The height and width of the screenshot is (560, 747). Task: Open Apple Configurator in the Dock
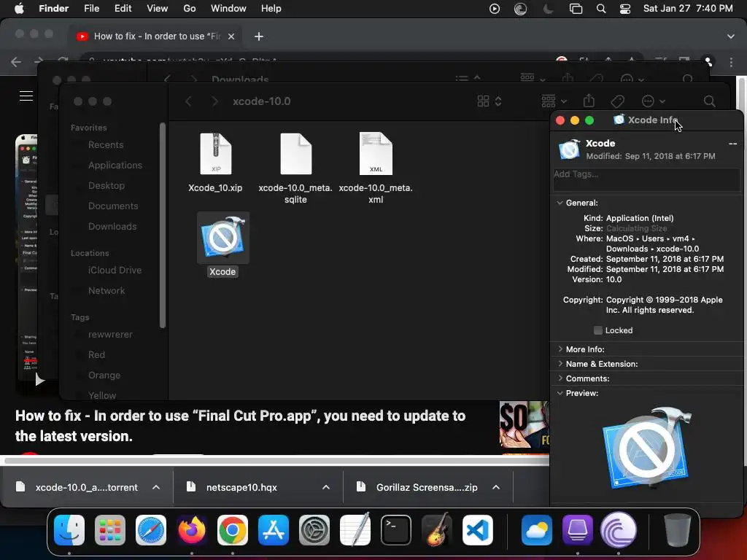pyautogui.click(x=578, y=529)
